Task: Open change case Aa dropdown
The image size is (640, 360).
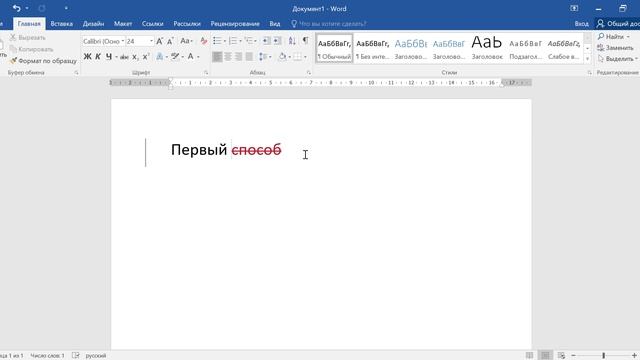Action: click(186, 41)
